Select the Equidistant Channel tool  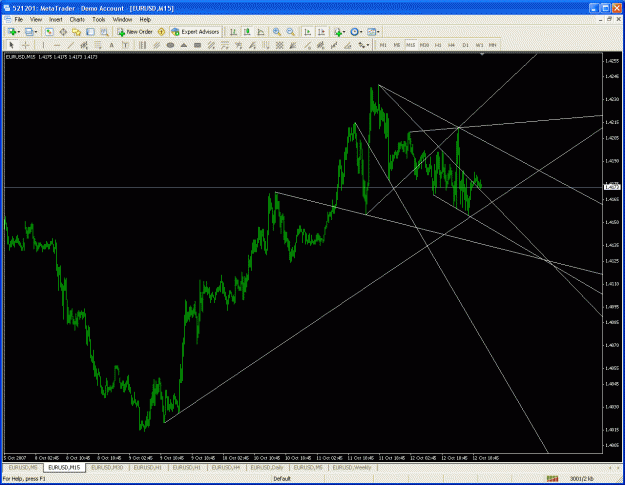(x=157, y=45)
